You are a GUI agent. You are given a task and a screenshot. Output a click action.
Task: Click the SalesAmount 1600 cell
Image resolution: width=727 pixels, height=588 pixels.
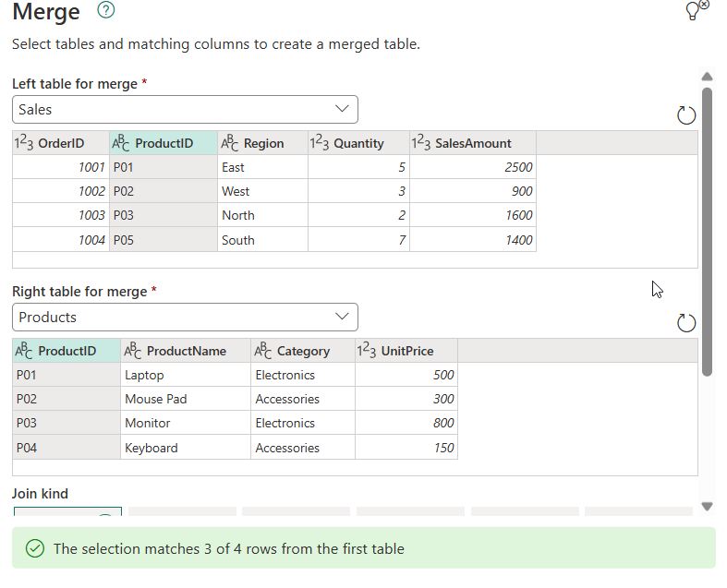(x=473, y=215)
